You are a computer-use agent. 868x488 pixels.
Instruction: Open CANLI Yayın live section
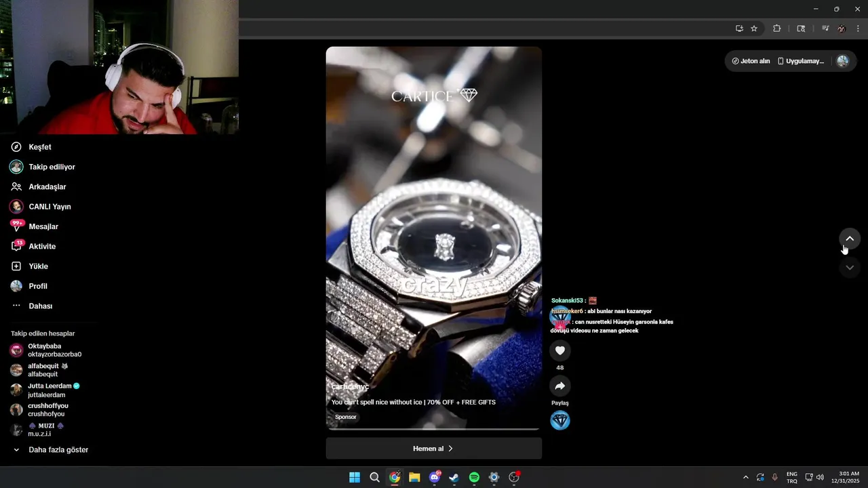pos(41,207)
